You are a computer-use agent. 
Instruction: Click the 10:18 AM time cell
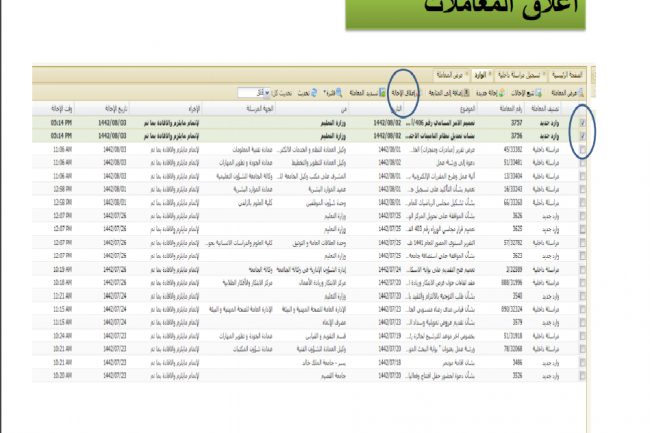click(63, 283)
